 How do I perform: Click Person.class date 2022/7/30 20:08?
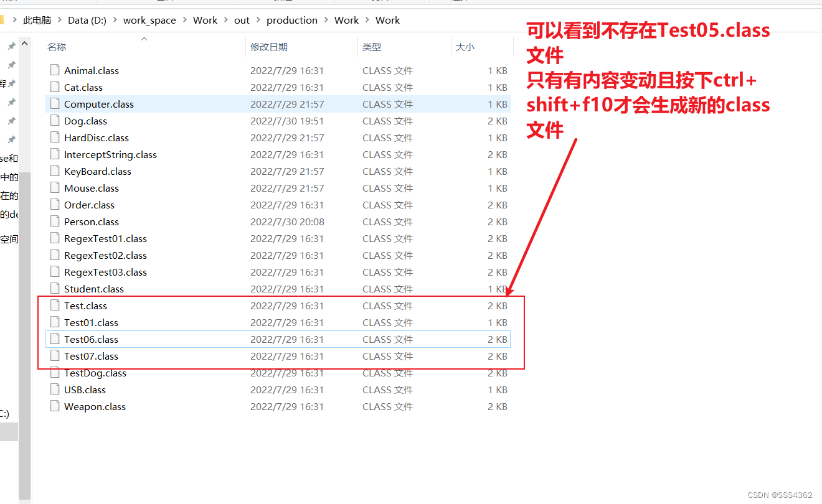287,222
